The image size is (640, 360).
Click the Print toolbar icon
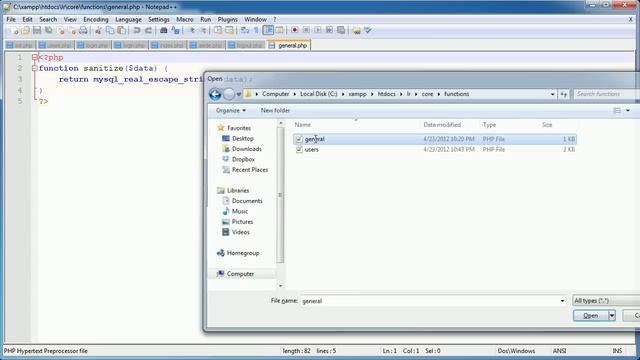coord(83,30)
